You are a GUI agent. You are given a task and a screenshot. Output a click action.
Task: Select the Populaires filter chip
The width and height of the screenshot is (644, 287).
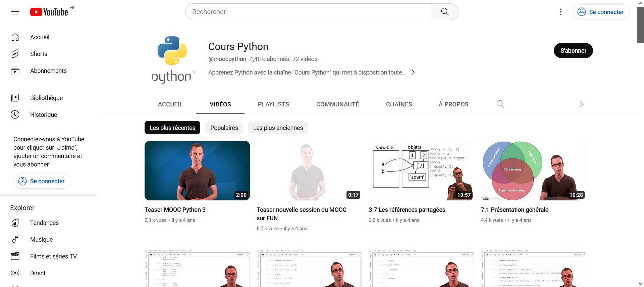(x=224, y=128)
